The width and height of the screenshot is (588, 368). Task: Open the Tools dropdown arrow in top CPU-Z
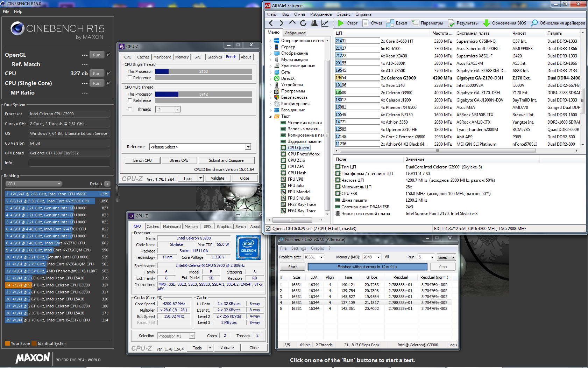201,178
